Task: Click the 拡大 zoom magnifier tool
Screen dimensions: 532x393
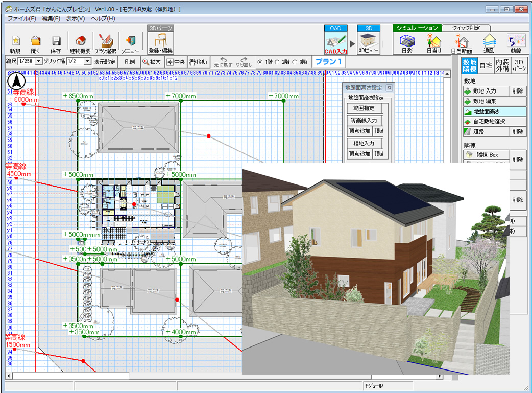Action: pos(152,62)
